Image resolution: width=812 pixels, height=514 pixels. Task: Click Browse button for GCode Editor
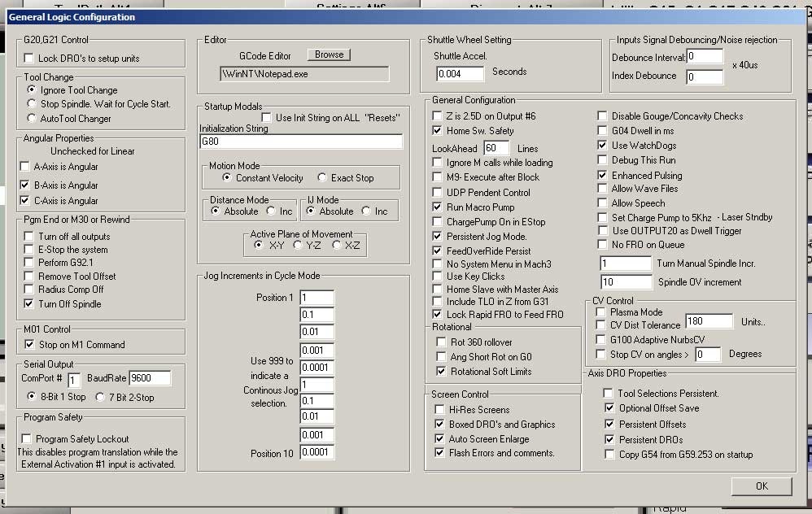[x=329, y=54]
